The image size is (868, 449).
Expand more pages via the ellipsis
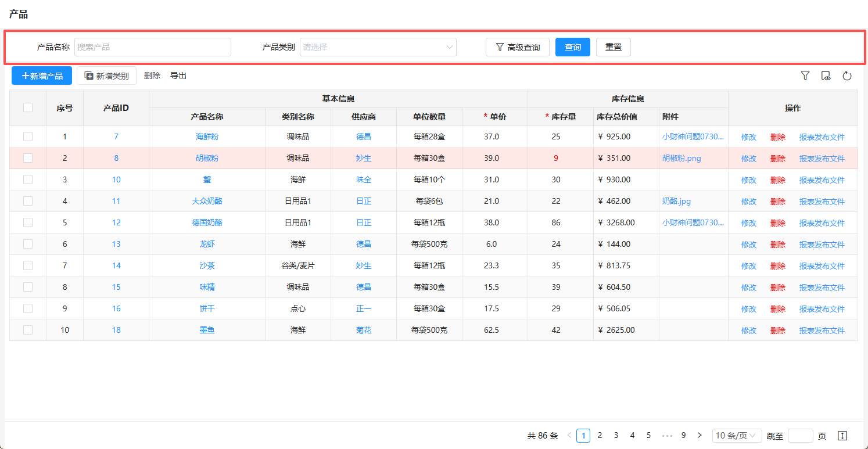click(667, 436)
